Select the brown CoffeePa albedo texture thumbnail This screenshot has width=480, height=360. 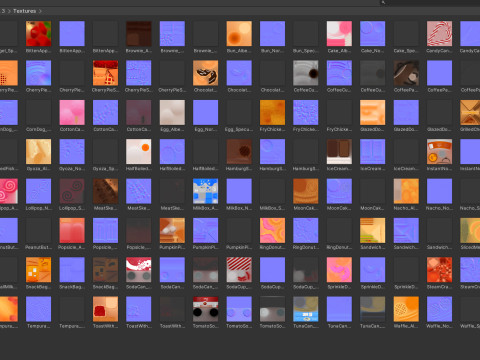[x=406, y=73]
